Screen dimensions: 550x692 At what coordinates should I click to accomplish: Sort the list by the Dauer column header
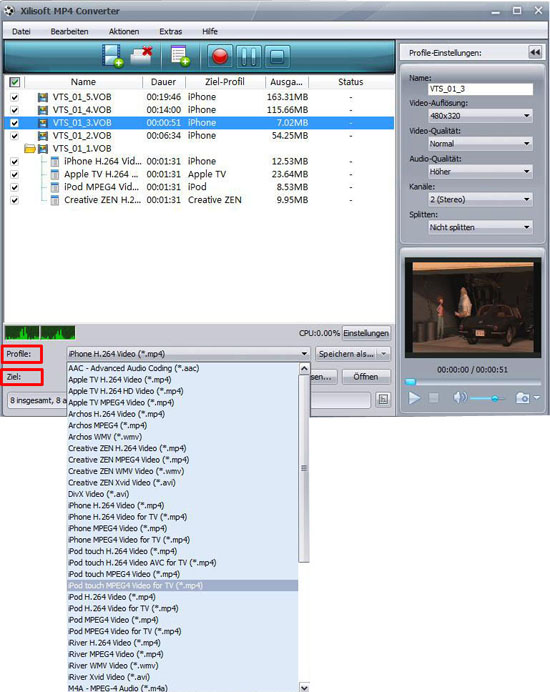pyautogui.click(x=163, y=82)
